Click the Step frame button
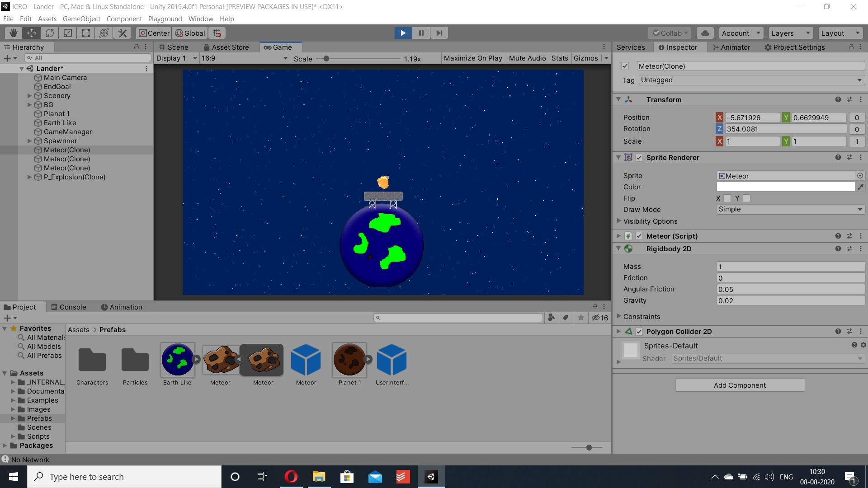The width and height of the screenshot is (868, 488). click(439, 33)
